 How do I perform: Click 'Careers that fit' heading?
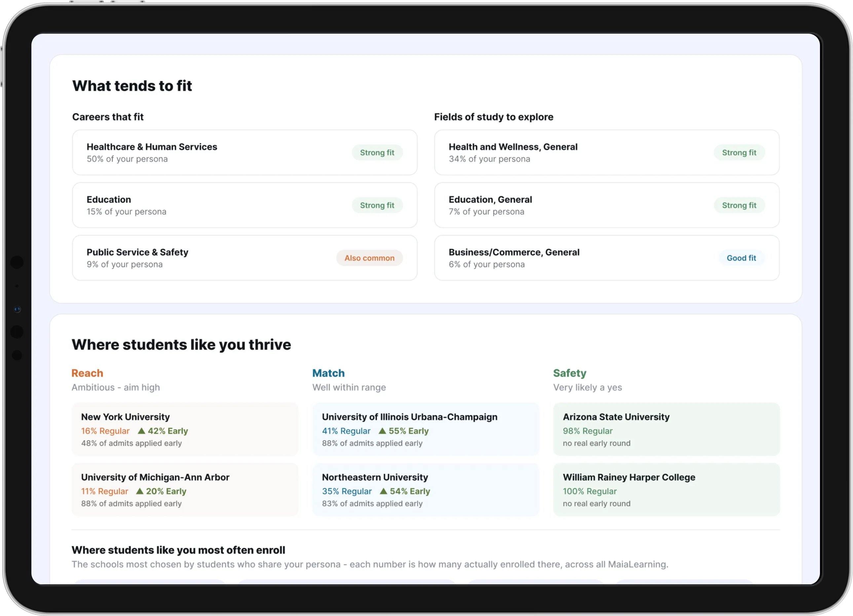click(108, 117)
